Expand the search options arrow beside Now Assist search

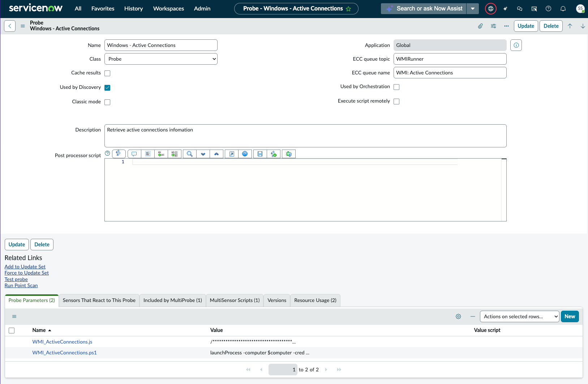coord(473,9)
